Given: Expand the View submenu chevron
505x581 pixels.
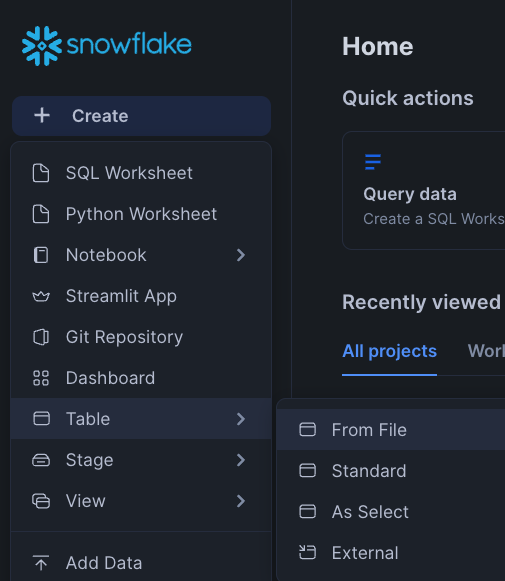Looking at the screenshot, I should [241, 501].
